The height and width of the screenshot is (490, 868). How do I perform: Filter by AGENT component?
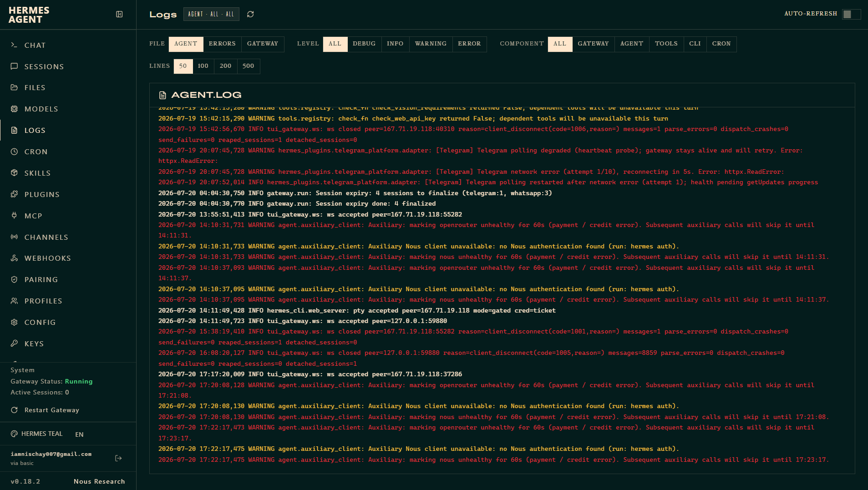632,44
